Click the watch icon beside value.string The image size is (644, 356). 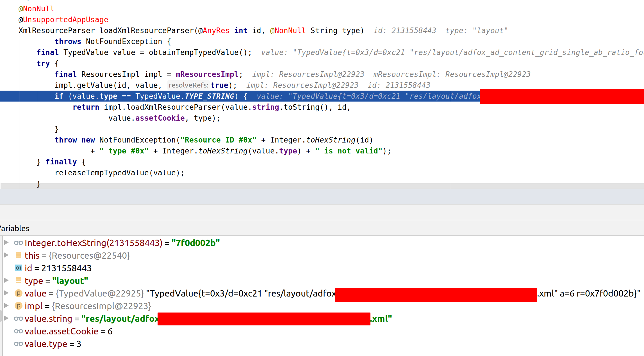point(18,319)
